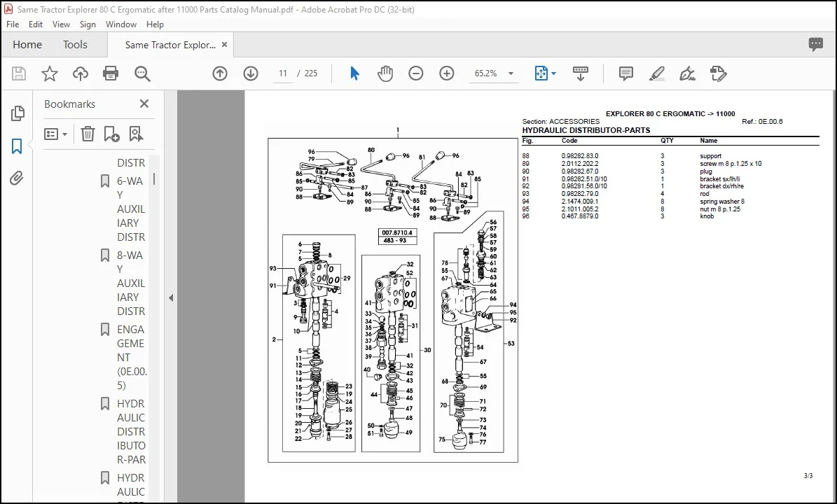Add the document to starred favorites
This screenshot has width=837, height=504.
(50, 73)
